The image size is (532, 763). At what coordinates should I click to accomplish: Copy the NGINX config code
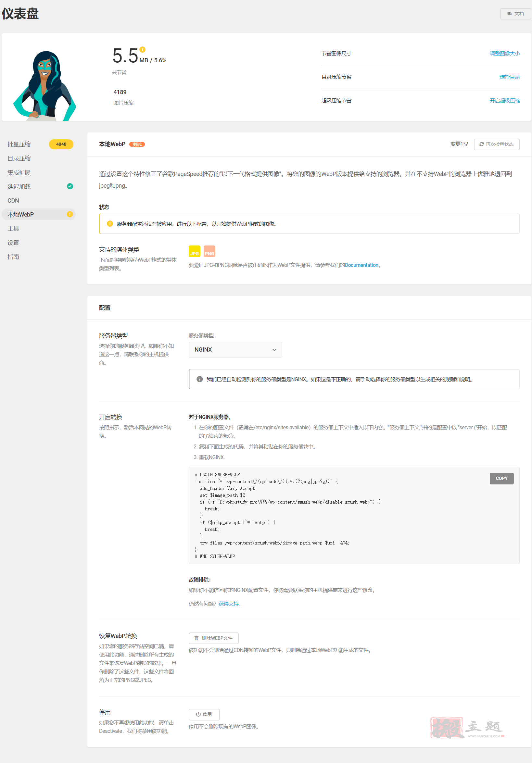[502, 479]
